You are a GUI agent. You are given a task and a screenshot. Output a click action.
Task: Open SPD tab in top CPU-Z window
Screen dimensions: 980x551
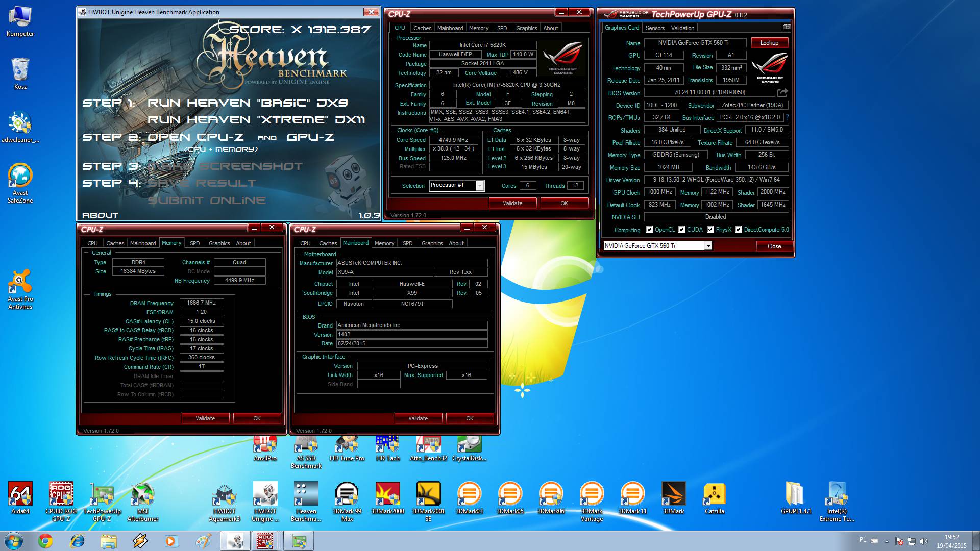click(x=502, y=28)
